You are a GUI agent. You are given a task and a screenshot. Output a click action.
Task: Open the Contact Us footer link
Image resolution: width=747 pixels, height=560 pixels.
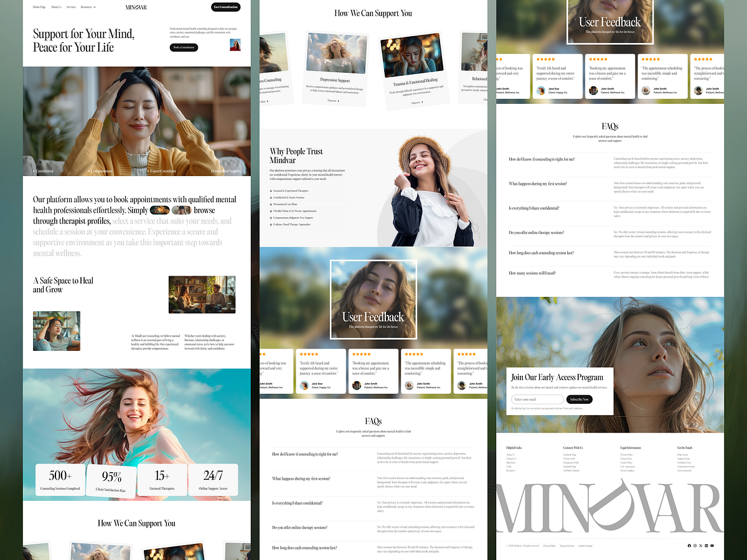[511, 459]
